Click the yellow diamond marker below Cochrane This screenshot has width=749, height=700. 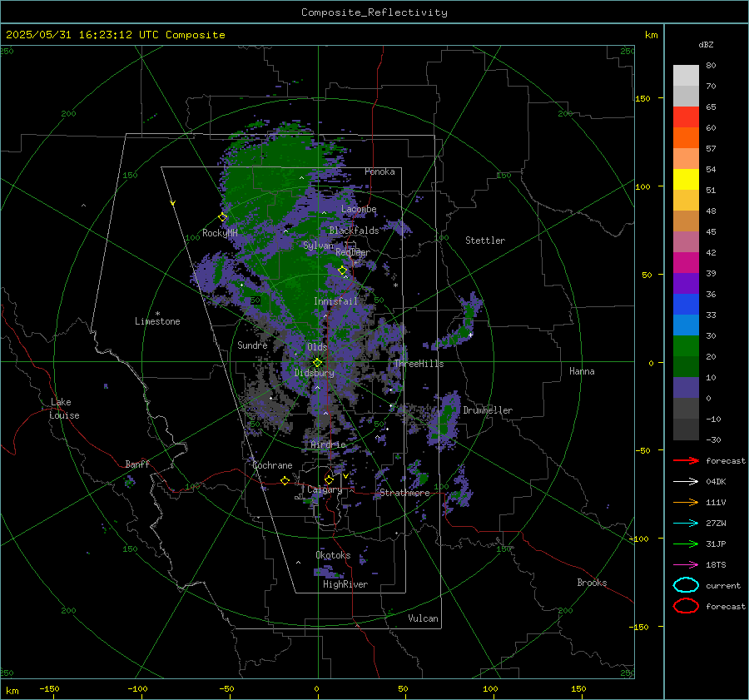(285, 480)
